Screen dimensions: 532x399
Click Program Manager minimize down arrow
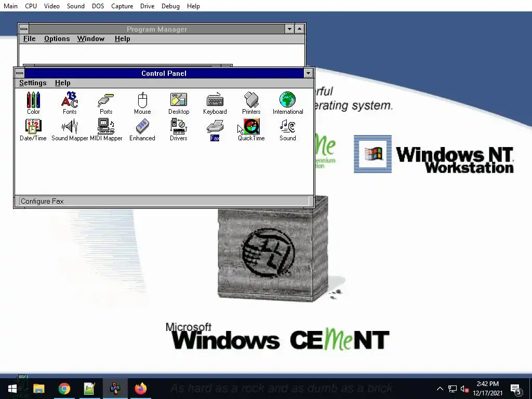pos(289,29)
